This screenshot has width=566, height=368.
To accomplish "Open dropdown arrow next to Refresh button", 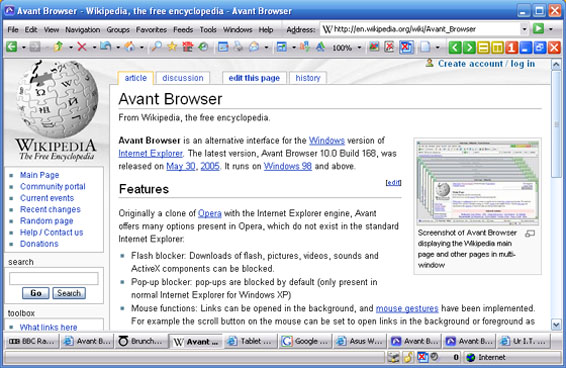I will [118, 47].
